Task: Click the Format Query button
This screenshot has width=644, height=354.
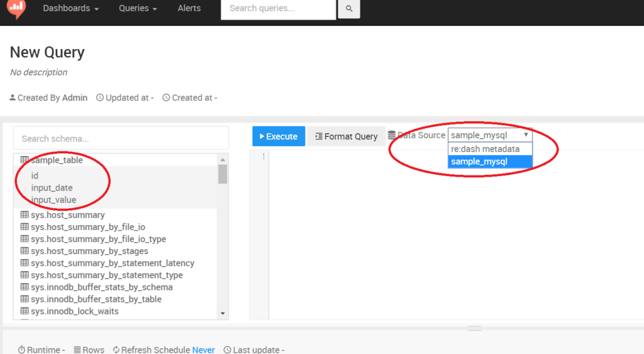Action: [x=347, y=136]
